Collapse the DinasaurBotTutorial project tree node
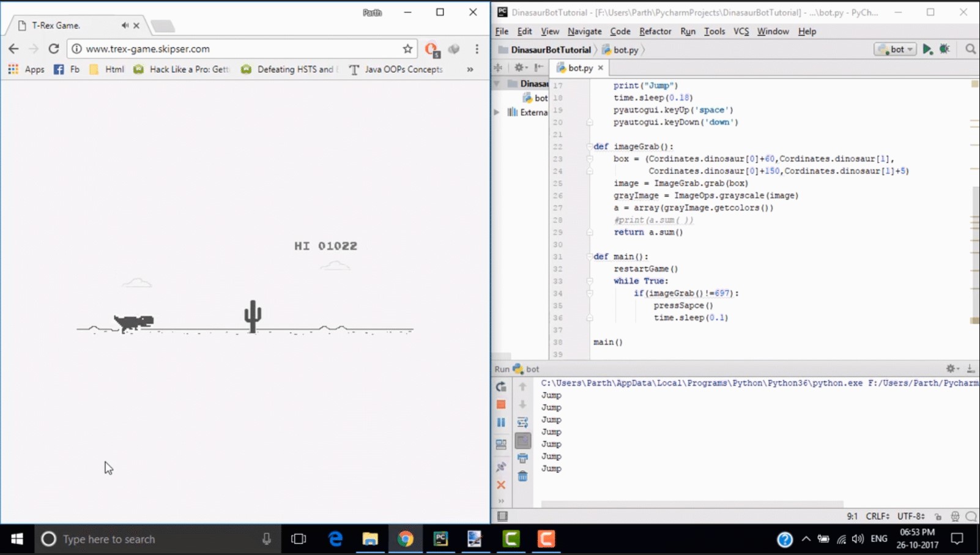Viewport: 980px width, 555px height. point(497,84)
